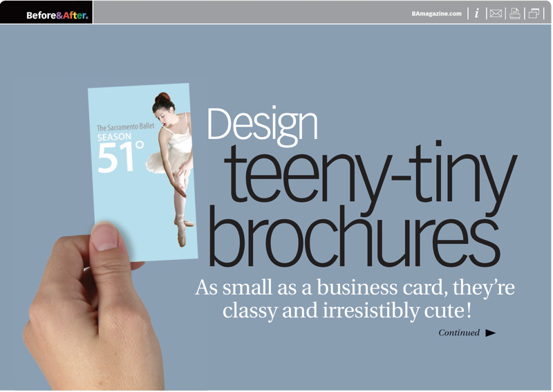The height and width of the screenshot is (392, 553).
Task: Open the BAmagazine.com link
Action: coord(436,14)
